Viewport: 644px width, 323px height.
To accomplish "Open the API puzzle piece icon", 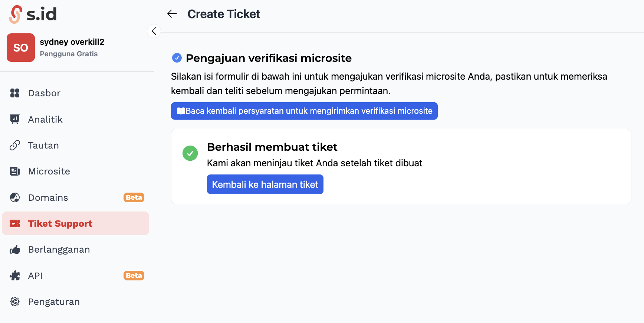I will coord(15,276).
